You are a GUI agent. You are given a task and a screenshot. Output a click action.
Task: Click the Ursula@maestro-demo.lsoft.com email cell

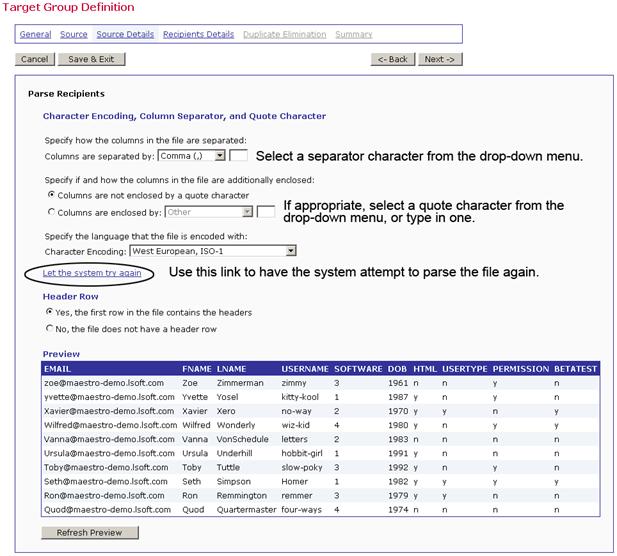tap(109, 453)
